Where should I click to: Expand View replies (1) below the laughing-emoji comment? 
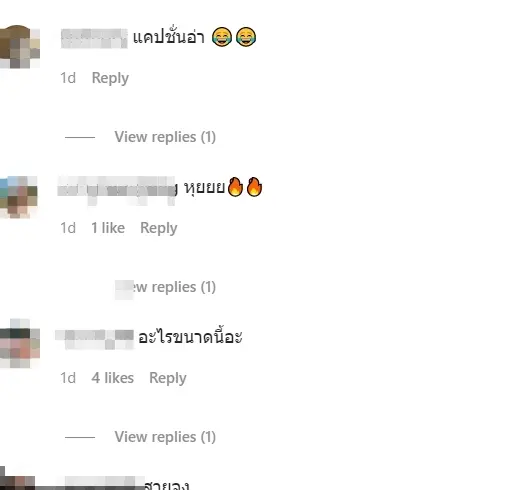pos(165,137)
